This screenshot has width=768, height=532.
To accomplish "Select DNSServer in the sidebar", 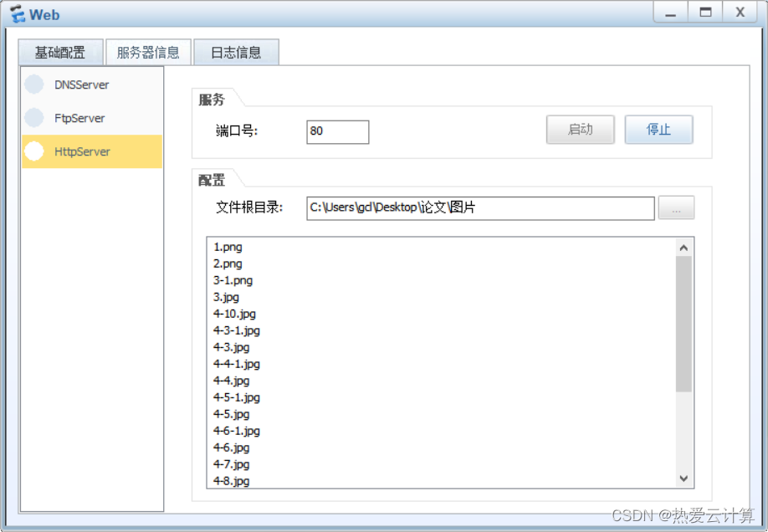I will pos(82,84).
